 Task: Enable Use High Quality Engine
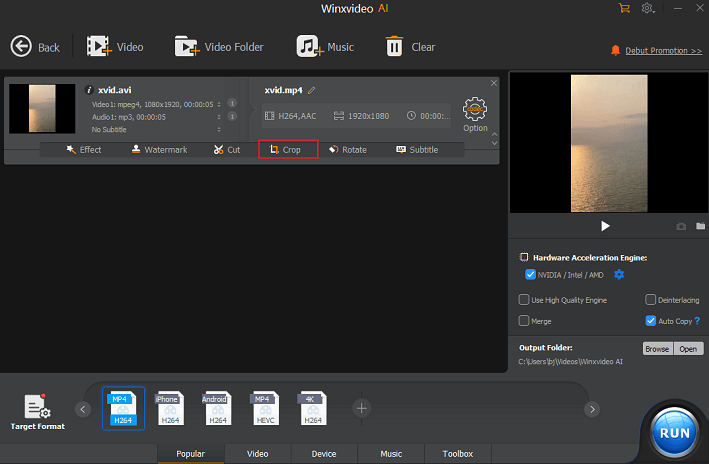tap(524, 300)
